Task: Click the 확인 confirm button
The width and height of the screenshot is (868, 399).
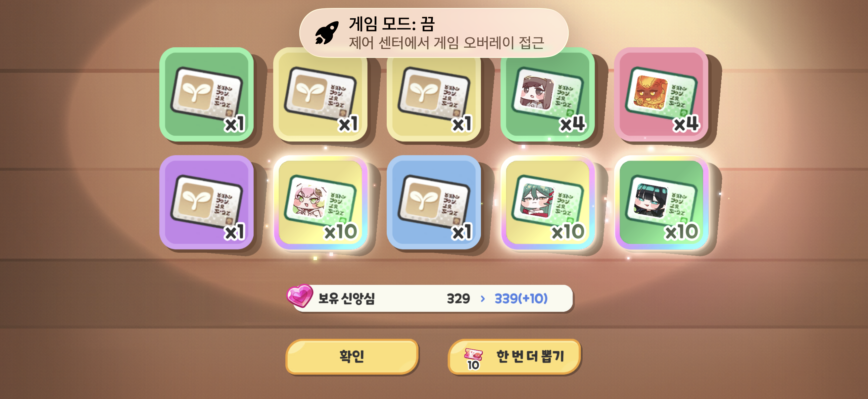Action: pos(352,356)
